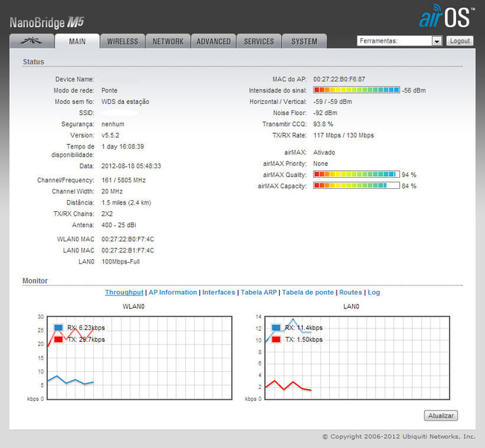This screenshot has height=448, width=485.
Task: Open the Log link
Action: [x=374, y=292]
